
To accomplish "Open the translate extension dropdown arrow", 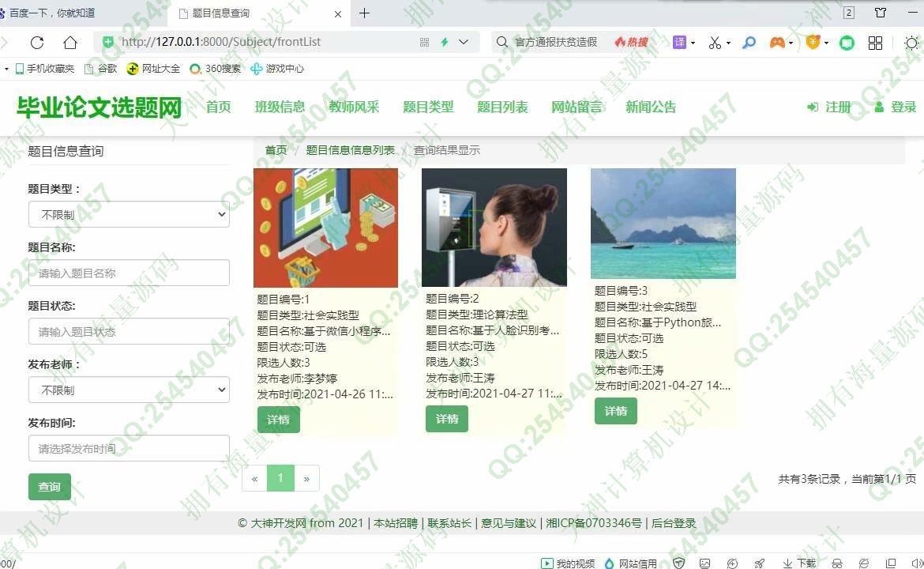I will [x=693, y=43].
